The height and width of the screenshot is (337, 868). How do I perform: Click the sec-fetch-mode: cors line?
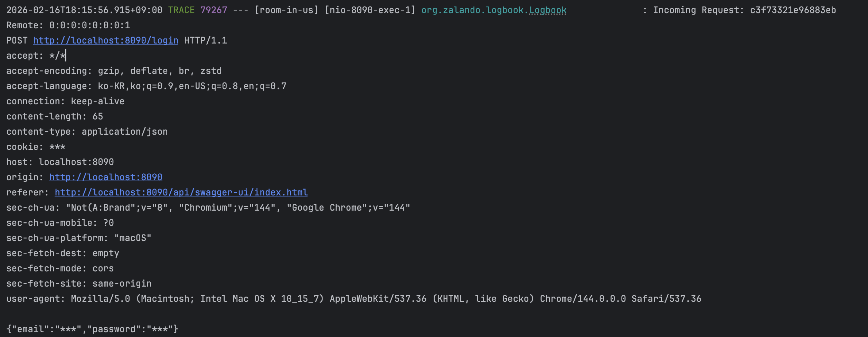60,268
